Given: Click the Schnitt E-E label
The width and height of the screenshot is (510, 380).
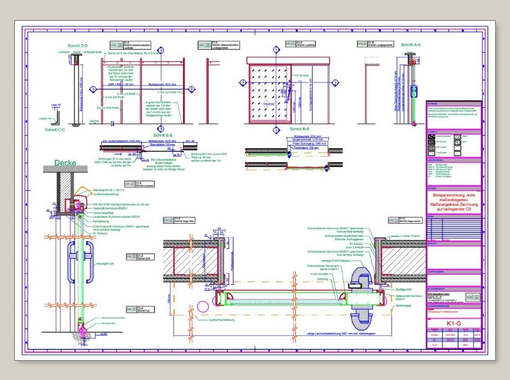Looking at the screenshot, I should coord(163,135).
